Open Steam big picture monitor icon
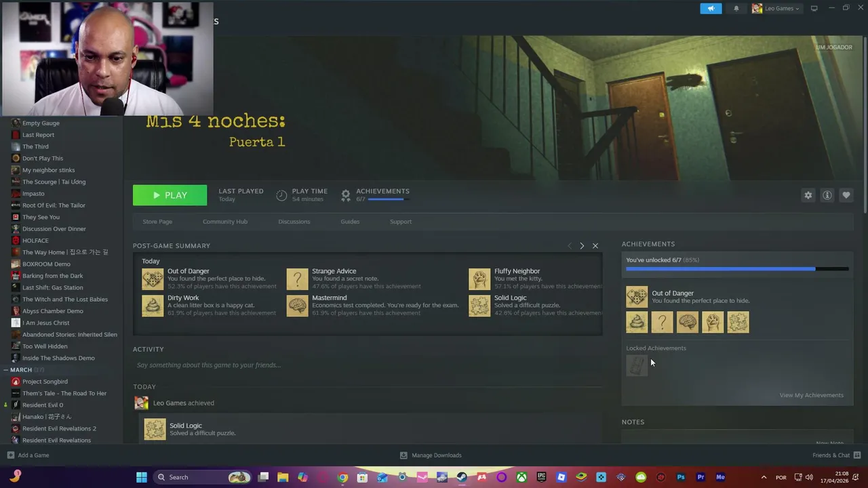 814,8
